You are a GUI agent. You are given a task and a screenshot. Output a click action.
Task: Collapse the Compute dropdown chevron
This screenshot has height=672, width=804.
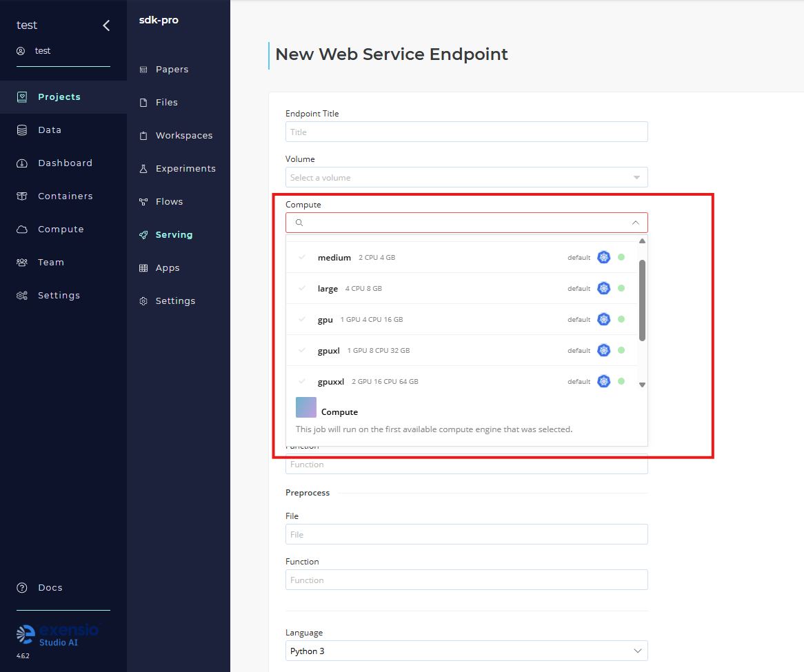tap(635, 223)
